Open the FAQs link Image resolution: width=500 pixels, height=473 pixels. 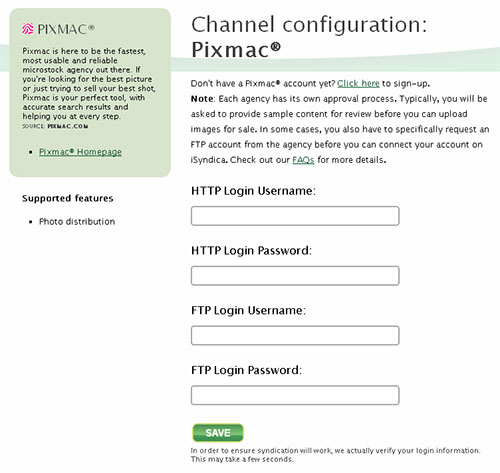tap(303, 160)
